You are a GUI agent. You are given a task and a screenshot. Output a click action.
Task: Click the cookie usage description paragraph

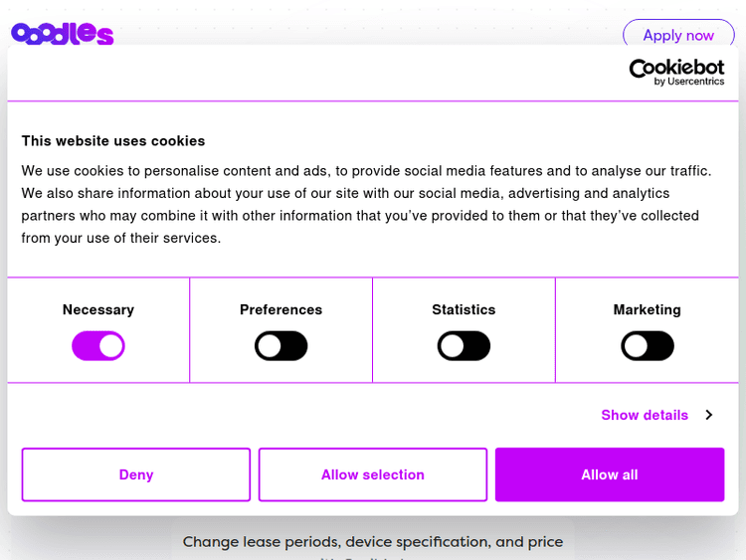click(367, 204)
